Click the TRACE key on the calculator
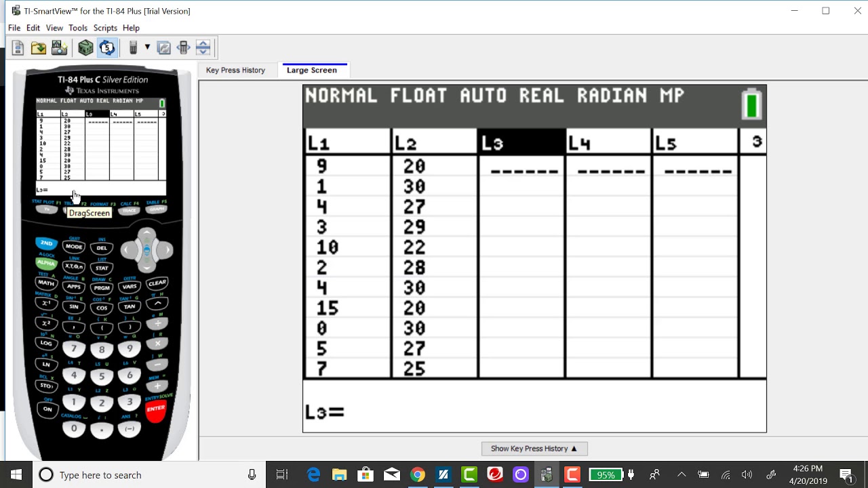 pos(130,210)
